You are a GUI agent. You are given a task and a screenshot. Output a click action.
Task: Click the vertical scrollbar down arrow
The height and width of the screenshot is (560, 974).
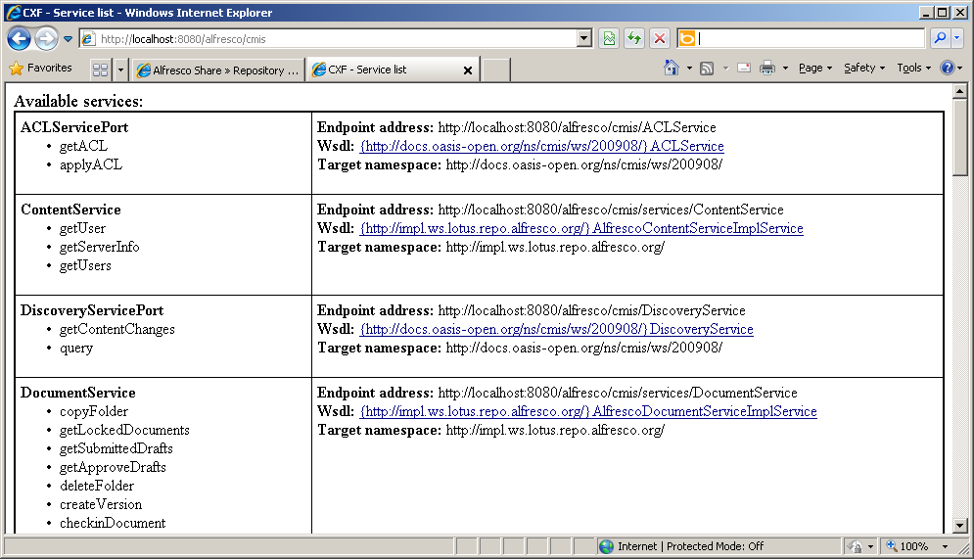point(959,525)
